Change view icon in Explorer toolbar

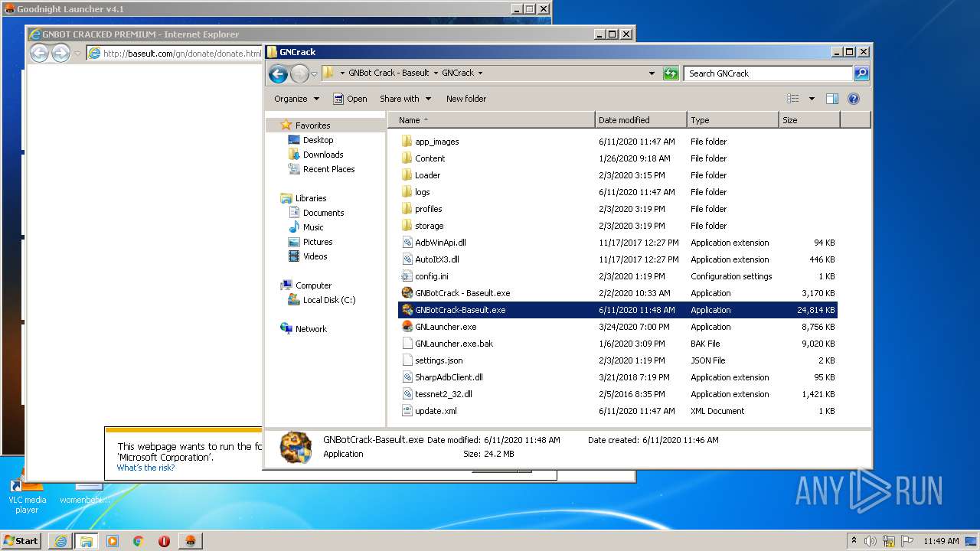[793, 99]
